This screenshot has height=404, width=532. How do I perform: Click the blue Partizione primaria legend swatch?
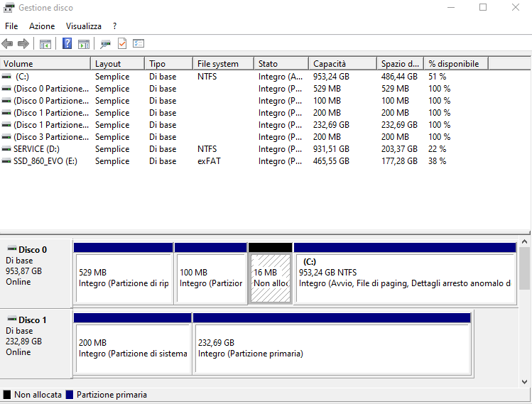(70, 395)
